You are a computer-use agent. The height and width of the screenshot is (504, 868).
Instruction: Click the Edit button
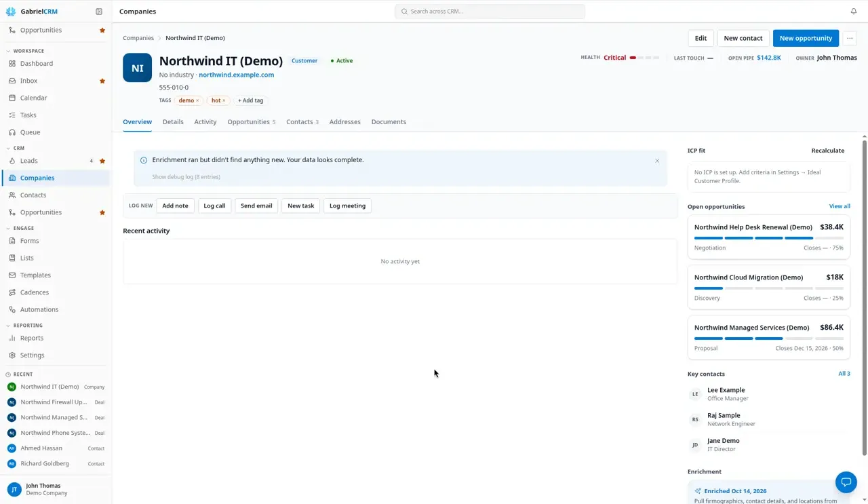click(701, 38)
